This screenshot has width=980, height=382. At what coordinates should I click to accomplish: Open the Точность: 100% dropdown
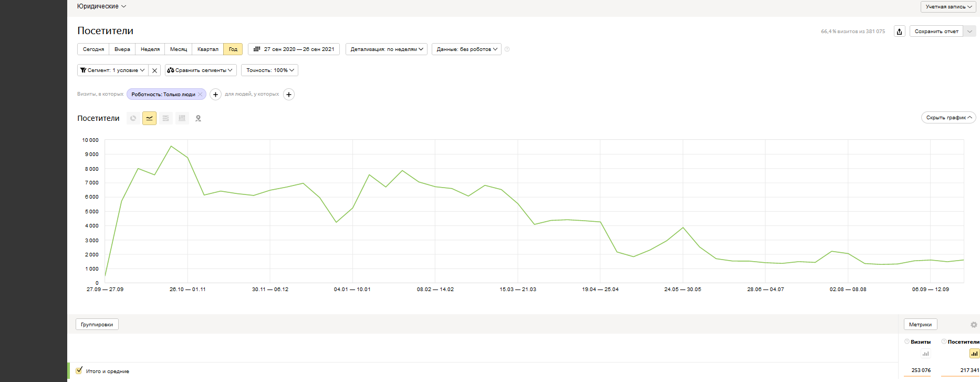(x=269, y=70)
